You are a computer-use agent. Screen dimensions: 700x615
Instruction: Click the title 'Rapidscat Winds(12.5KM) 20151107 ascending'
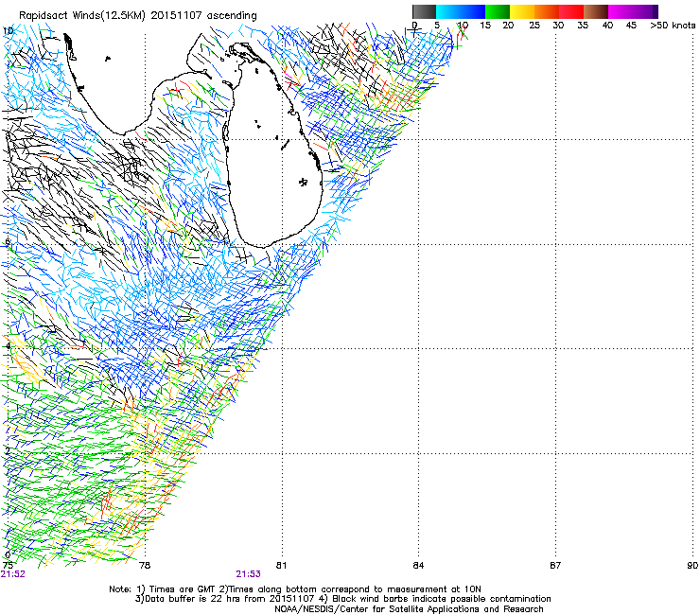138,16
